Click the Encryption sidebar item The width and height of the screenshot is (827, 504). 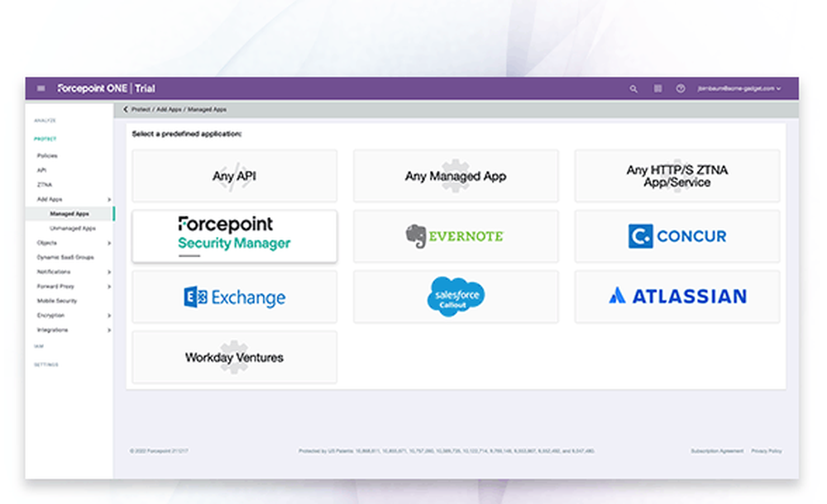tap(50, 316)
